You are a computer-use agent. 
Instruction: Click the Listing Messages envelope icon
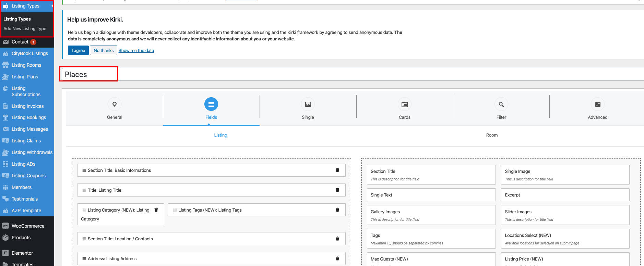tap(5, 129)
